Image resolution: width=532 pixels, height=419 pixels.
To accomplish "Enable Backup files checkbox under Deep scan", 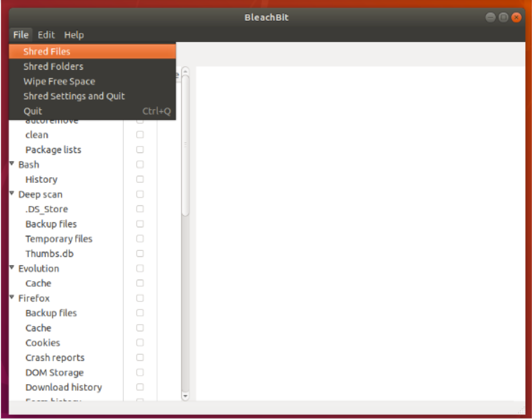I will click(x=140, y=224).
